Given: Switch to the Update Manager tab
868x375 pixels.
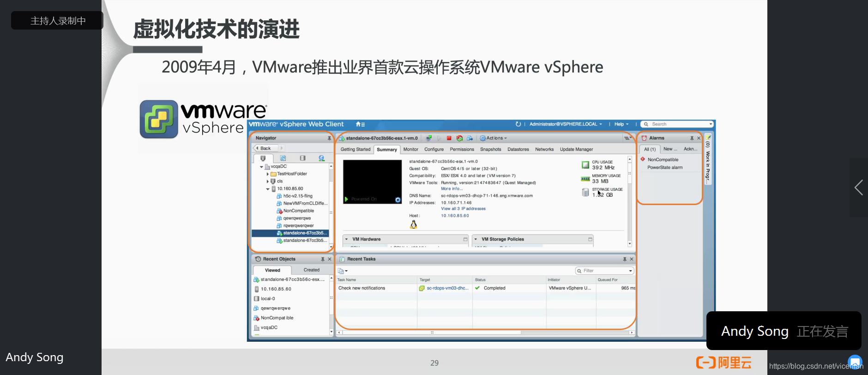Looking at the screenshot, I should click(x=576, y=149).
